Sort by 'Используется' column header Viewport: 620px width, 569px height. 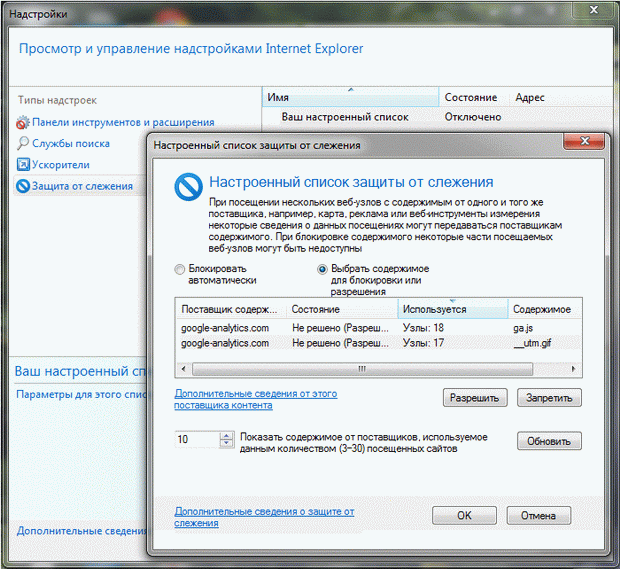453,310
